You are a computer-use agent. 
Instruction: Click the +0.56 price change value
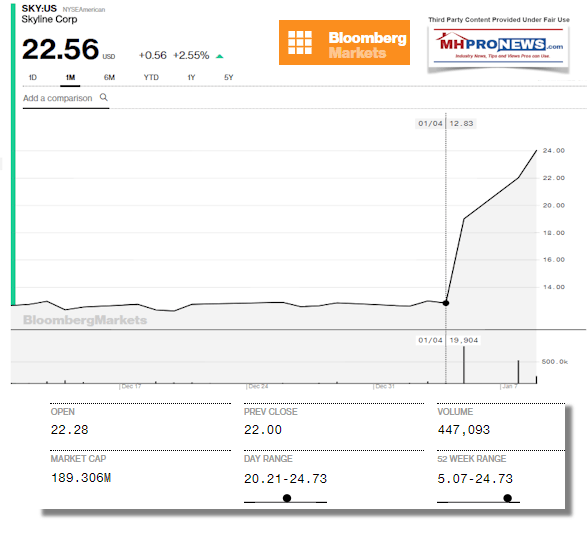[x=153, y=55]
